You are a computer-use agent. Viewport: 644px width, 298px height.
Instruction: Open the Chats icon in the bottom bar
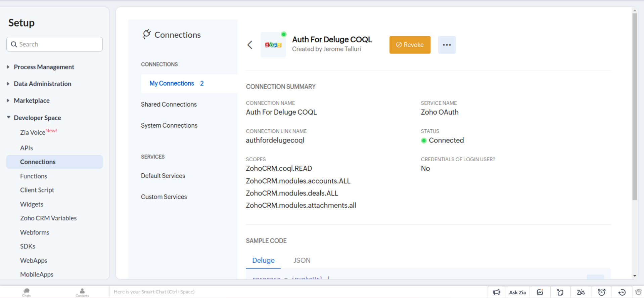tap(27, 292)
